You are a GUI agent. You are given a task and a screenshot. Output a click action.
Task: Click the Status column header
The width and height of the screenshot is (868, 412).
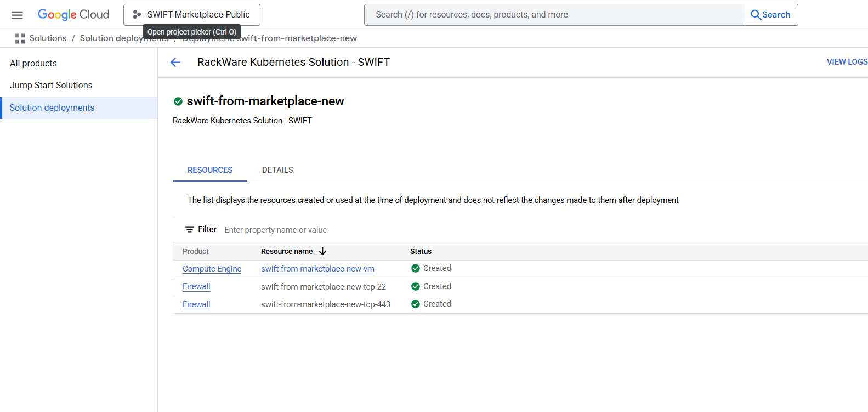[421, 251]
